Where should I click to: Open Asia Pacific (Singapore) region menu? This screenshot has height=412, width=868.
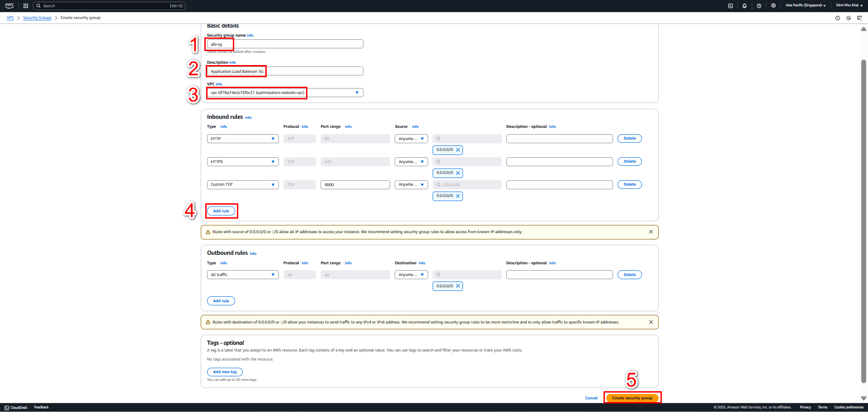tap(806, 5)
